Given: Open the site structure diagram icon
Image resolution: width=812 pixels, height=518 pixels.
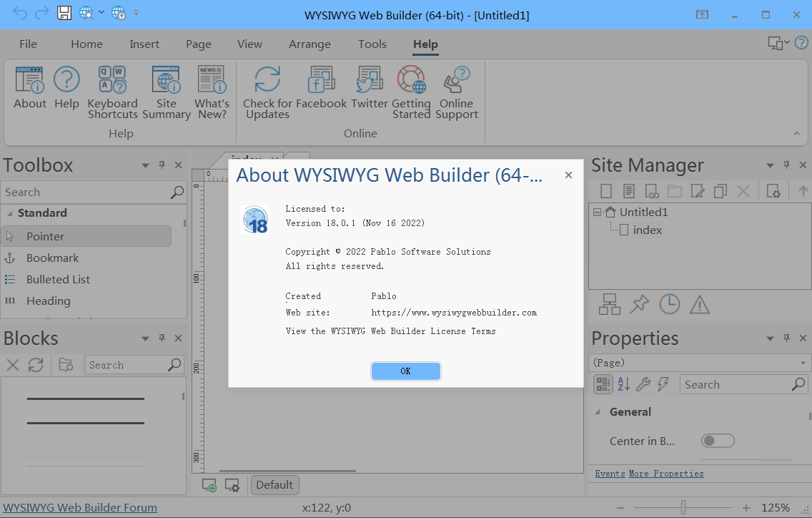Looking at the screenshot, I should click(610, 304).
